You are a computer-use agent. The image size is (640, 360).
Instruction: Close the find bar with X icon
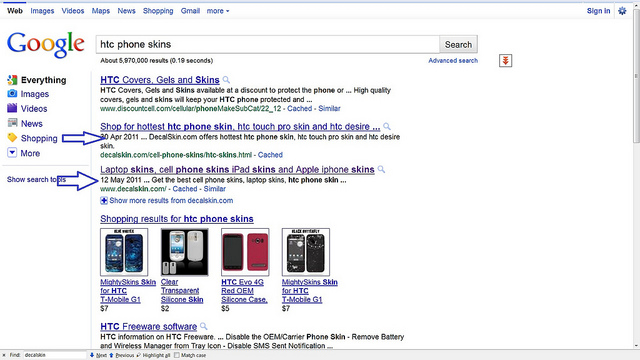pyautogui.click(x=4, y=355)
